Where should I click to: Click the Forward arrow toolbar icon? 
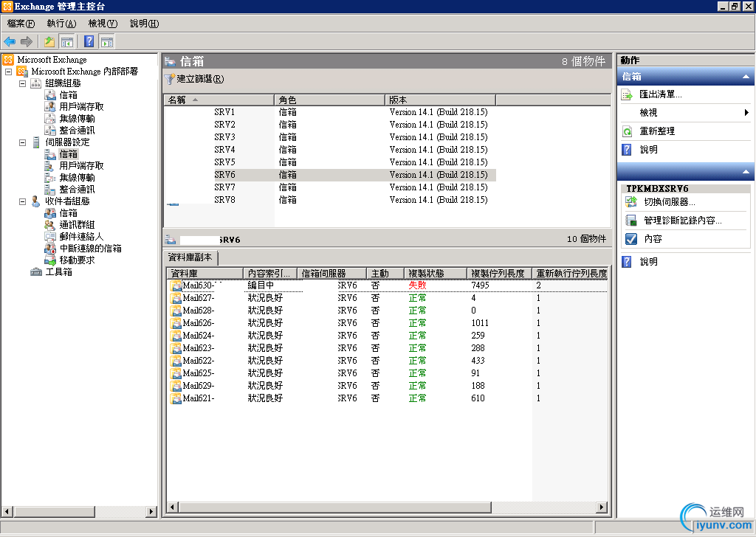point(27,42)
